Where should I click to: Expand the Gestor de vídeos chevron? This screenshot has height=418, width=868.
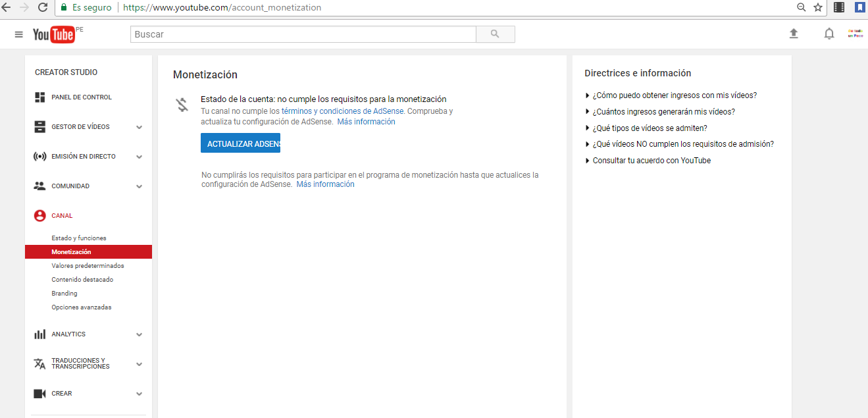[139, 127]
